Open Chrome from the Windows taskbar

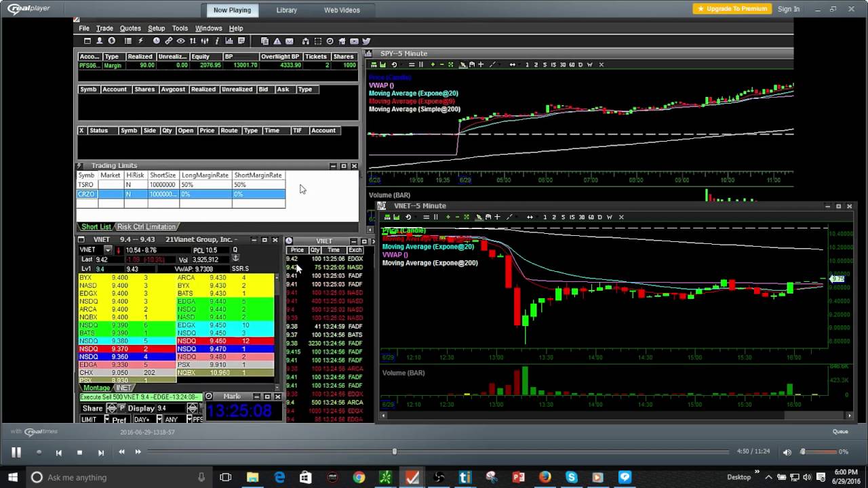tap(359, 477)
